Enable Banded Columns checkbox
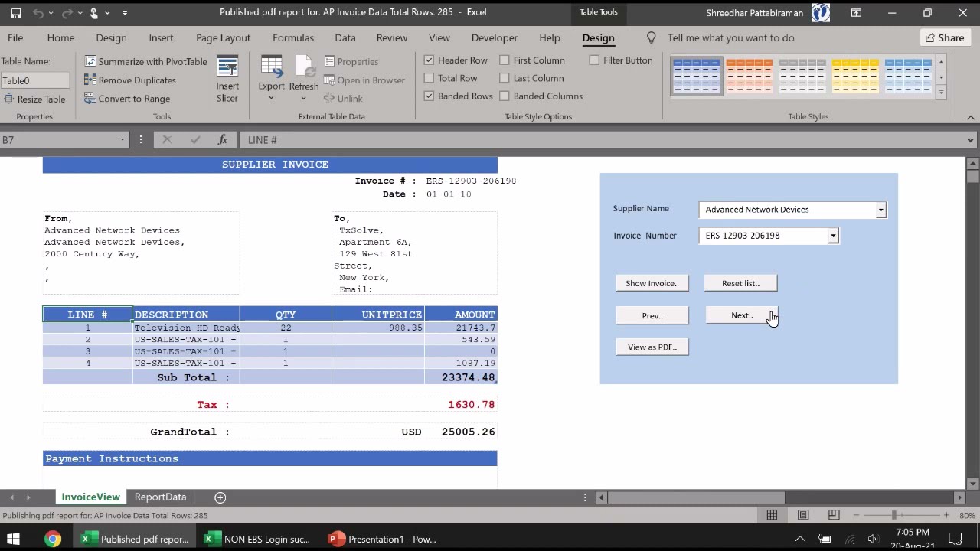 pyautogui.click(x=505, y=96)
